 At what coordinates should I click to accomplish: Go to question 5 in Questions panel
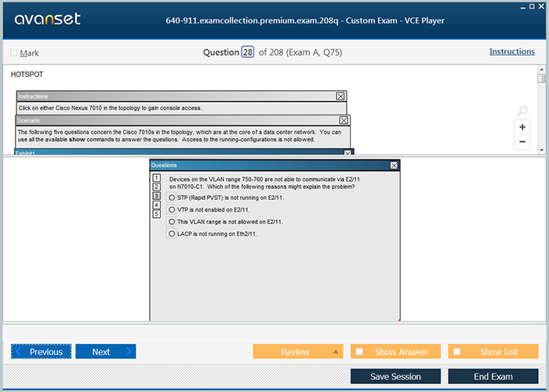click(157, 214)
